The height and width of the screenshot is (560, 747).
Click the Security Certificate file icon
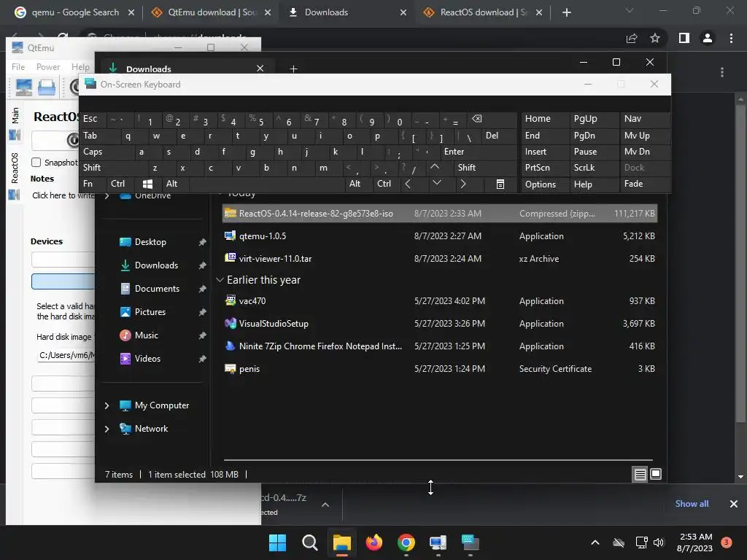(x=230, y=368)
